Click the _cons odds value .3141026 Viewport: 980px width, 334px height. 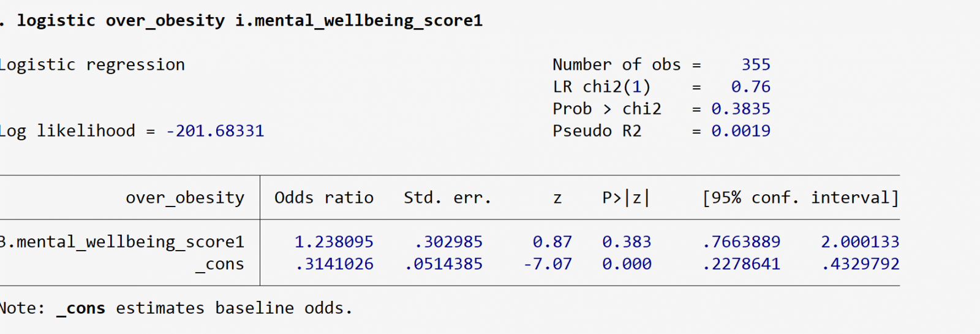[x=334, y=264]
